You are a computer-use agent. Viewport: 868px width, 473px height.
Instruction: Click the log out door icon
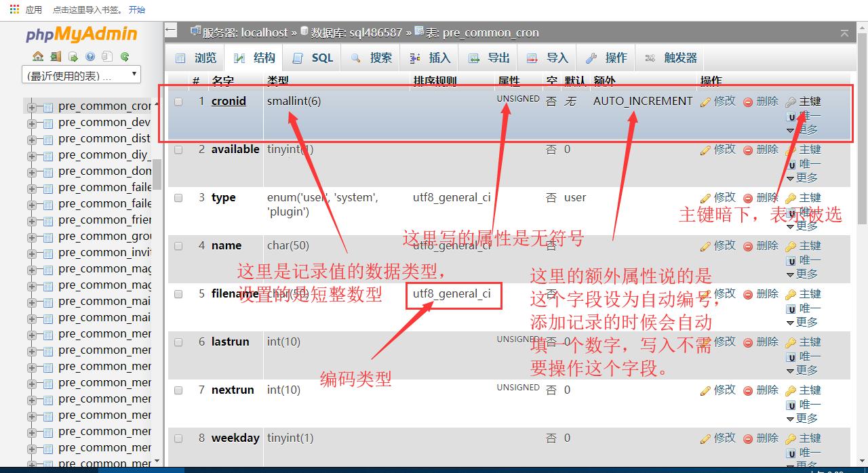(x=56, y=56)
